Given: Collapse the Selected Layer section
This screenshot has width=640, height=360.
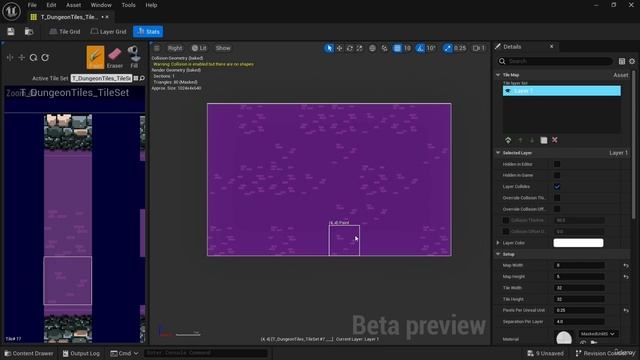Looking at the screenshot, I should (x=498, y=153).
